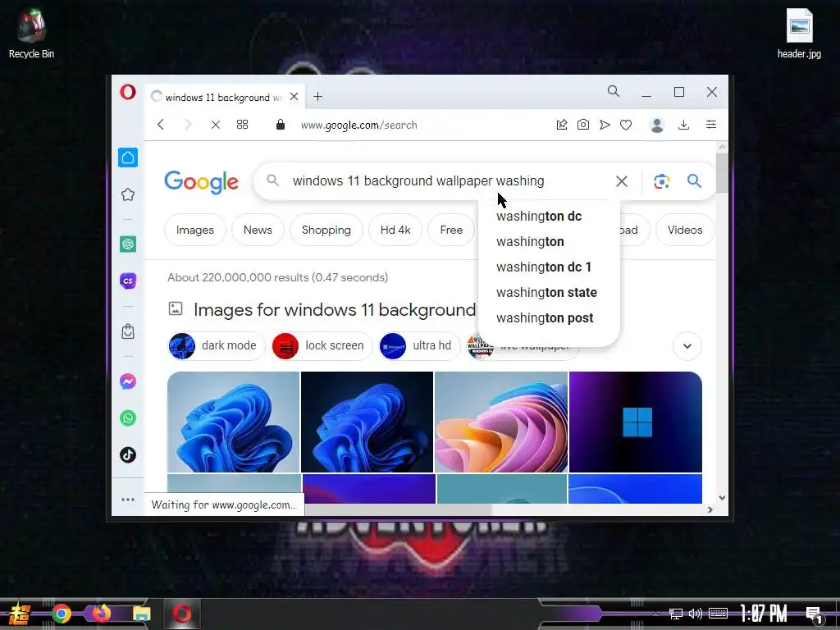This screenshot has height=630, width=840.
Task: Open the sidebar home icon
Action: [127, 157]
